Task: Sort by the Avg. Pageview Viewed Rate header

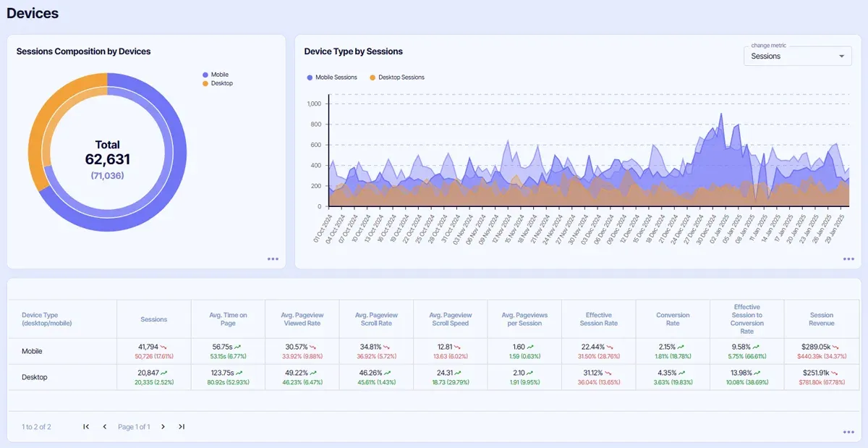Action: [x=302, y=319]
